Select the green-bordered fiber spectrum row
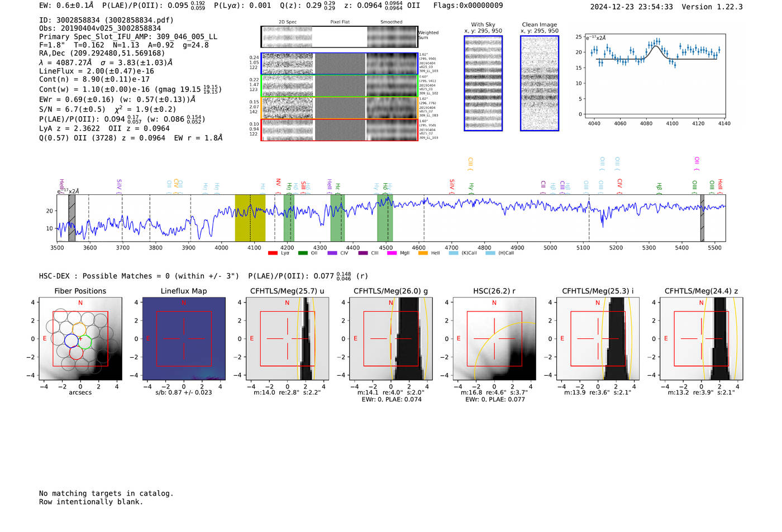 (x=340, y=86)
